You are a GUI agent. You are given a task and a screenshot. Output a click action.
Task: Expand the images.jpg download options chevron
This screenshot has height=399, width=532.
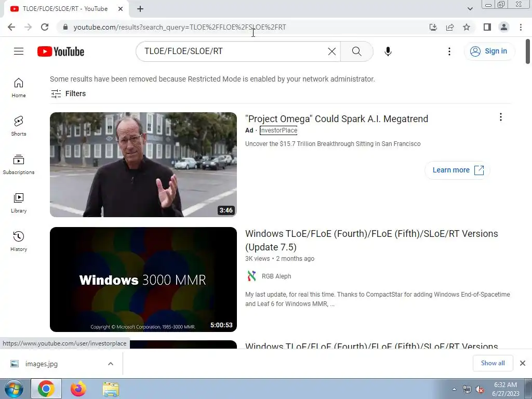[x=111, y=364]
